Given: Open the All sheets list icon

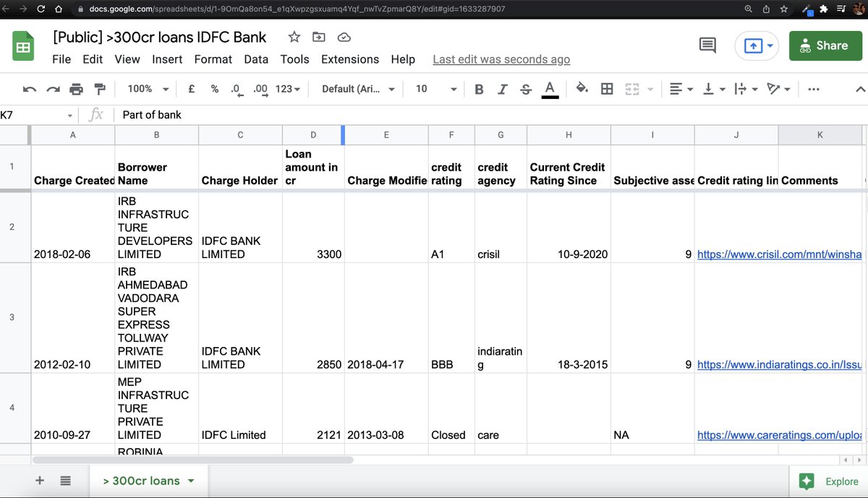Looking at the screenshot, I should (65, 481).
